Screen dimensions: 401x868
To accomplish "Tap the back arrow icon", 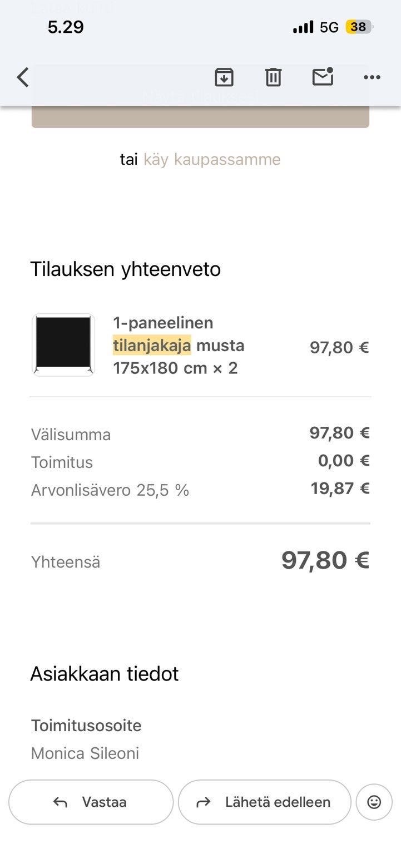I will pyautogui.click(x=23, y=77).
